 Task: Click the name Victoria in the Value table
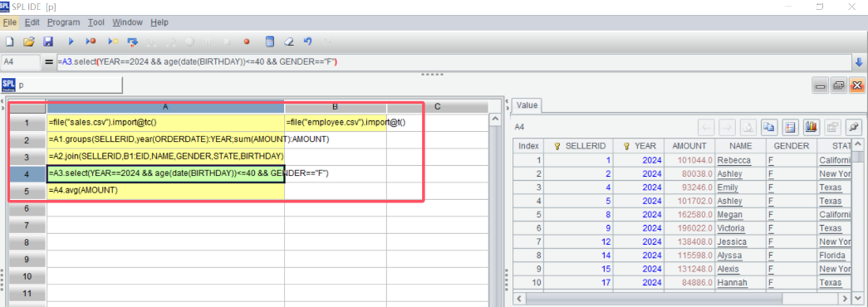click(x=731, y=228)
